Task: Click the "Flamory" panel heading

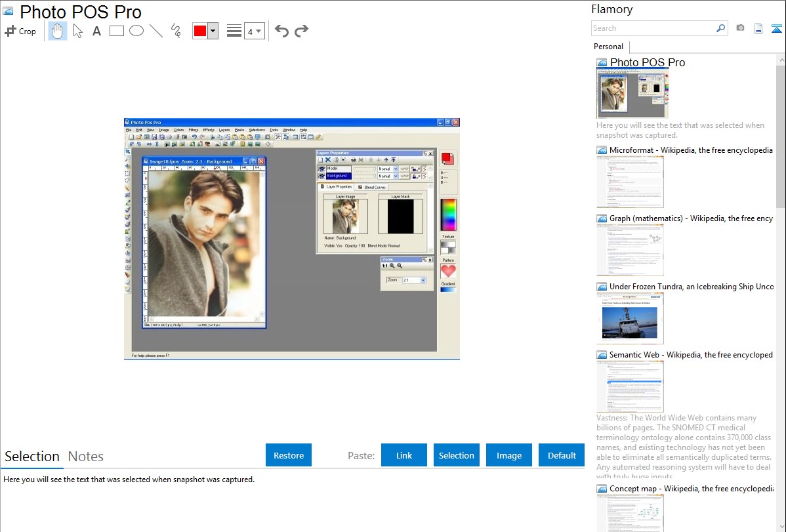Action: tap(611, 9)
